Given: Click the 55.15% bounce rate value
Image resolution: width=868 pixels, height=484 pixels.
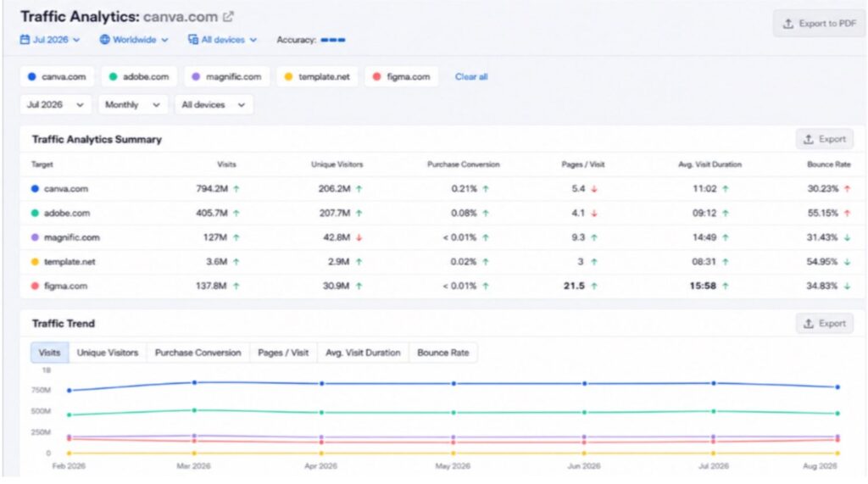Looking at the screenshot, I should 822,214.
